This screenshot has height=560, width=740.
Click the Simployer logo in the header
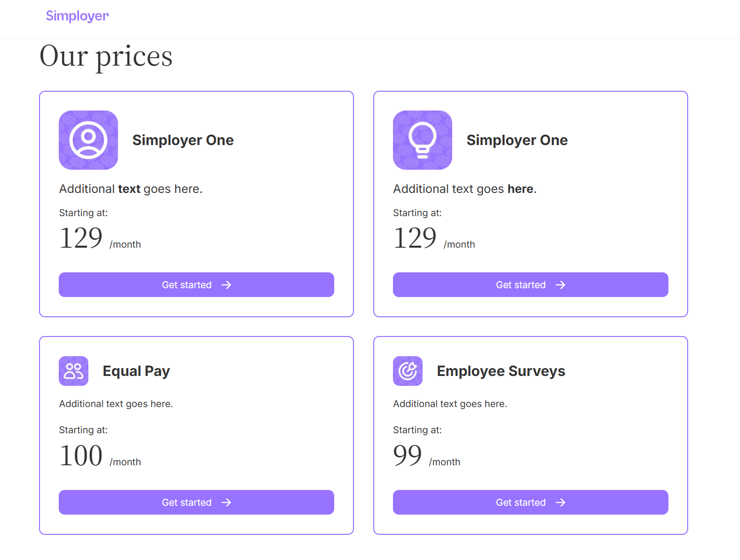[x=77, y=16]
